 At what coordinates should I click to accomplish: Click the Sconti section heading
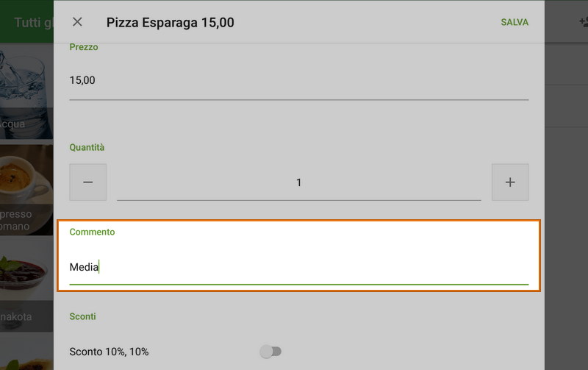(83, 316)
